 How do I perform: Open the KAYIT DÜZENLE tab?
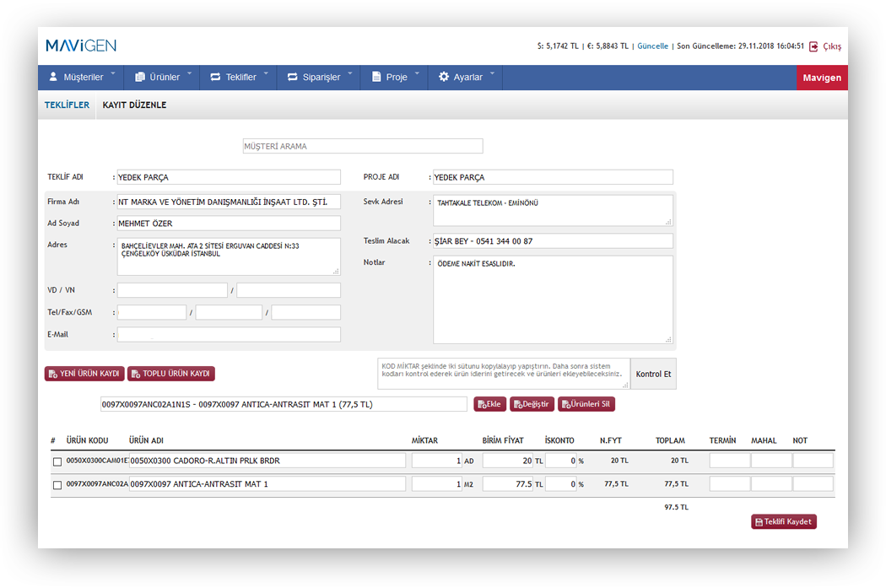[x=134, y=105]
